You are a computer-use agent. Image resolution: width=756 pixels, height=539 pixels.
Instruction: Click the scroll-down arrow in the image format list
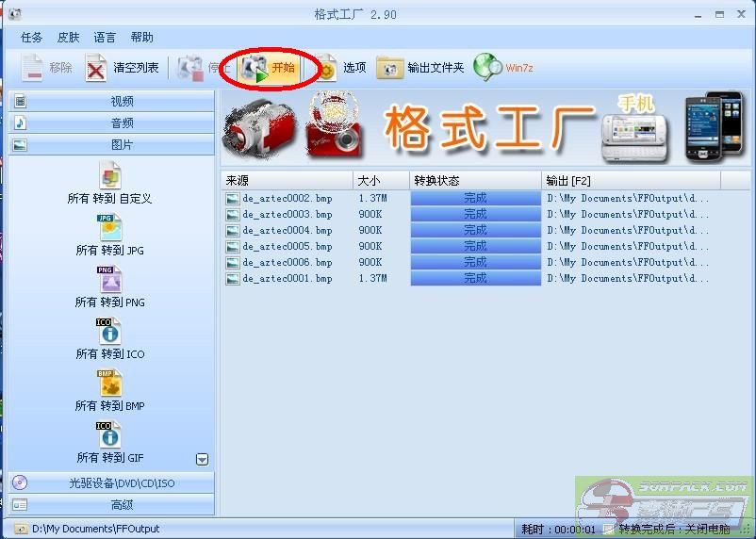coord(202,460)
